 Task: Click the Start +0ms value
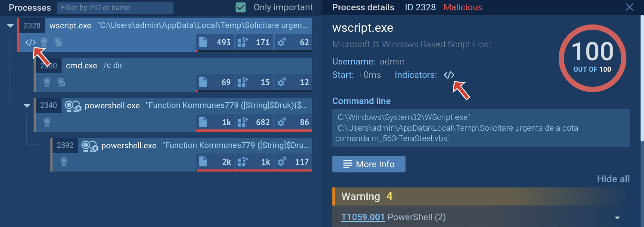coord(369,75)
